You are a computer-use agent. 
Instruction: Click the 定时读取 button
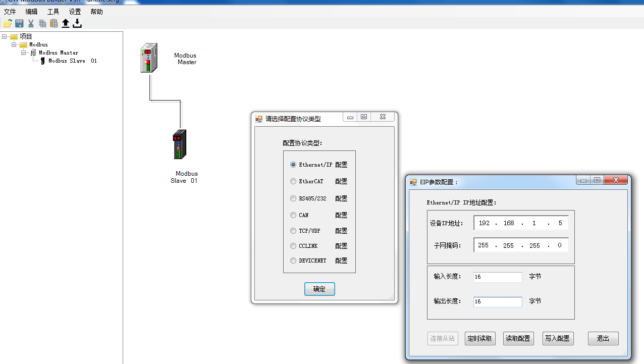pos(479,338)
